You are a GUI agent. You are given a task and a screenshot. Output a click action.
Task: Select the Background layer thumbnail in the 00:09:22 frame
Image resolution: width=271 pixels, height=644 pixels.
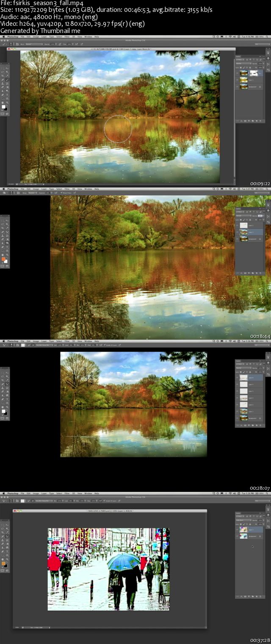[244, 86]
